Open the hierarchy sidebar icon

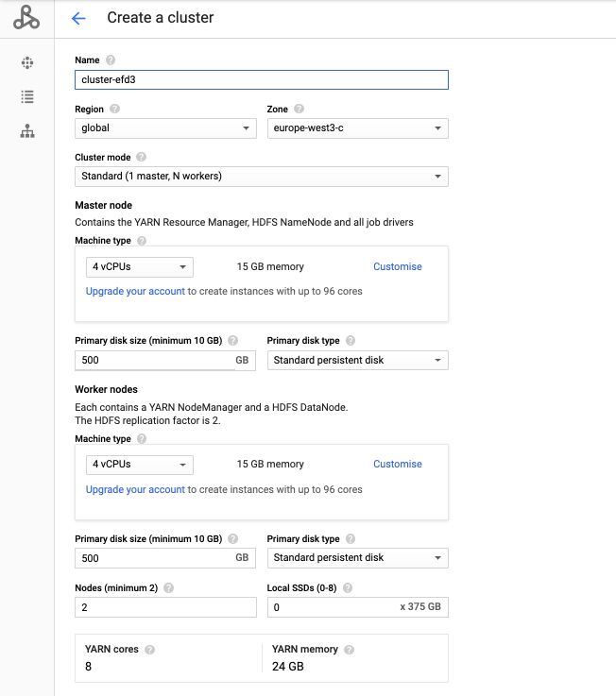pyautogui.click(x=27, y=131)
